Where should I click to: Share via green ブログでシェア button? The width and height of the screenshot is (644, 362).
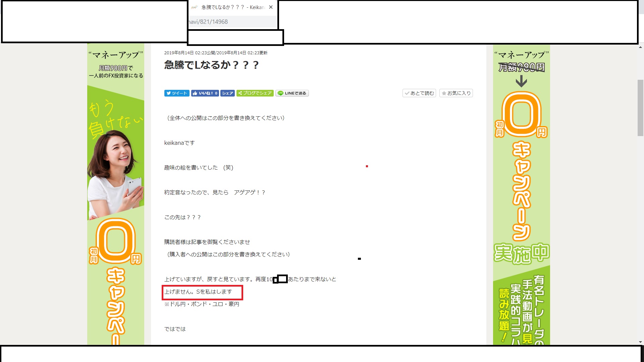click(x=255, y=93)
